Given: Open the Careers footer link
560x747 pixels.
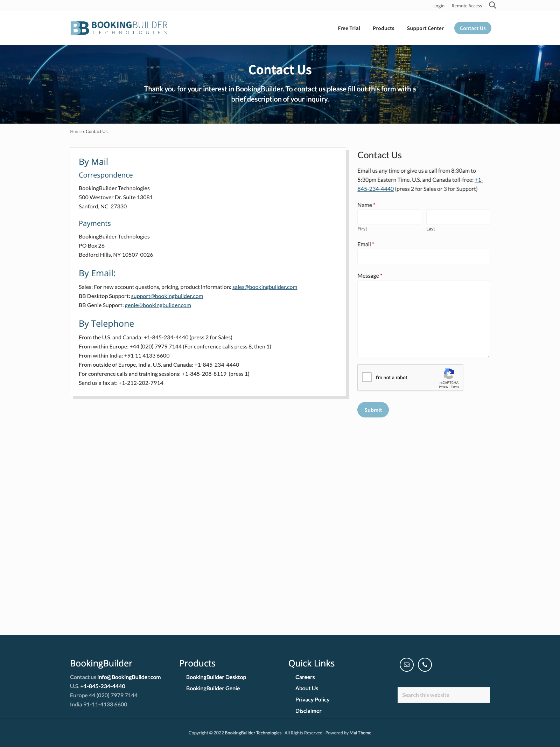Looking at the screenshot, I should (x=305, y=677).
